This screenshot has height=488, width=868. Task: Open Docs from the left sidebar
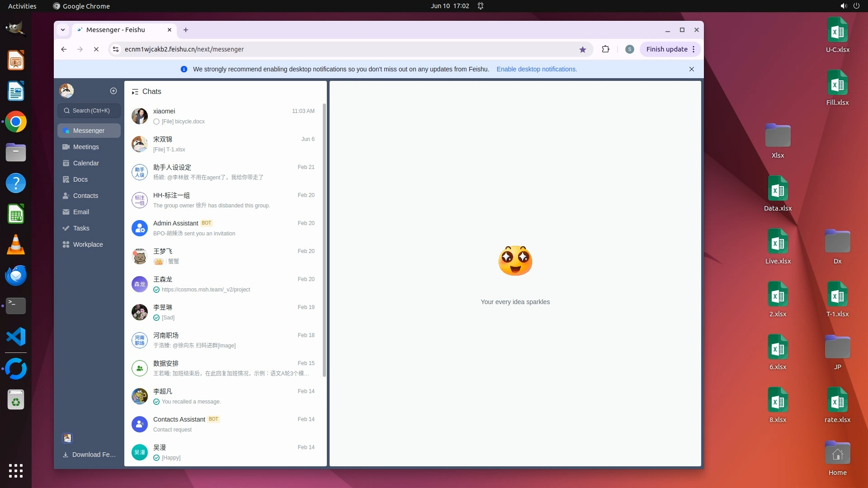tap(80, 179)
